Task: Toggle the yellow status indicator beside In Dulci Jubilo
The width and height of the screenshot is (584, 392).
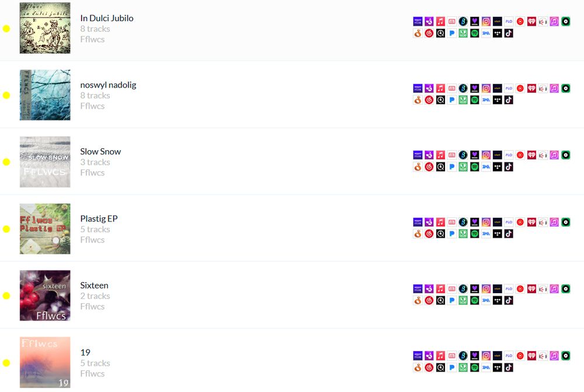Action: click(8, 28)
